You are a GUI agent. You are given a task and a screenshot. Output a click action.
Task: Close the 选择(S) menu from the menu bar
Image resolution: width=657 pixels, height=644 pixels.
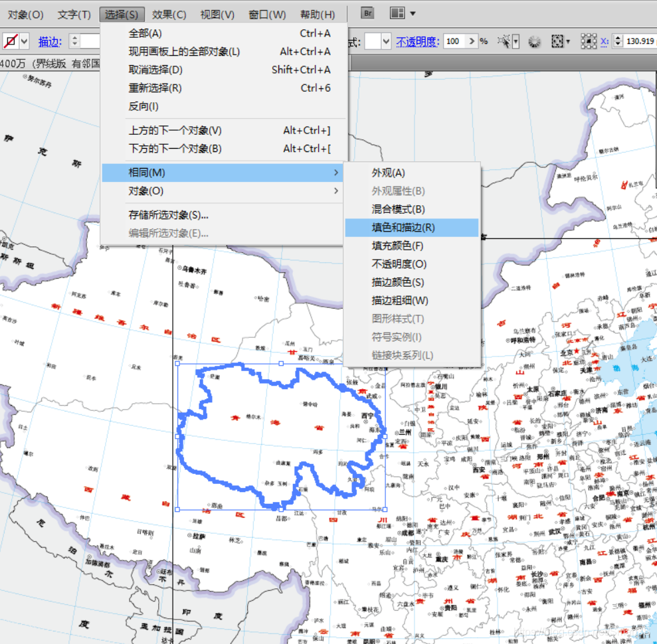122,15
